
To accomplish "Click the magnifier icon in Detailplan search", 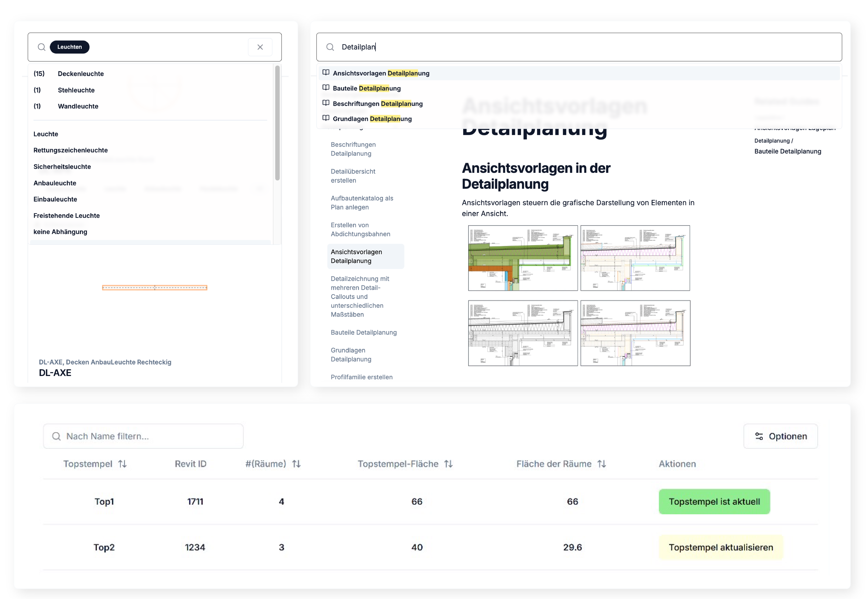I will 330,47.
